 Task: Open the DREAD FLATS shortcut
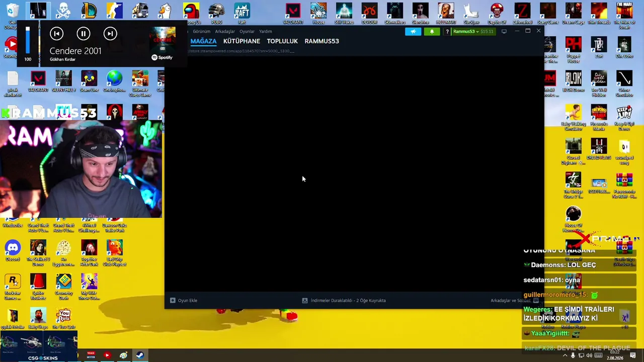coord(599,149)
